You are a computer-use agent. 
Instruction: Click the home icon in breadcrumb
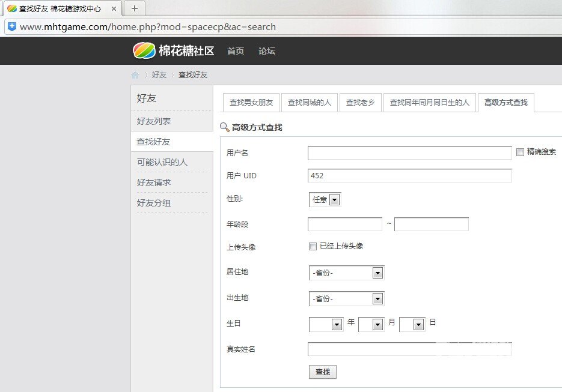click(135, 75)
